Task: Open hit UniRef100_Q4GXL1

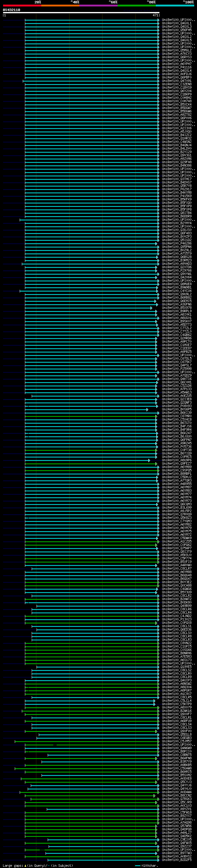Action: coord(177,23)
